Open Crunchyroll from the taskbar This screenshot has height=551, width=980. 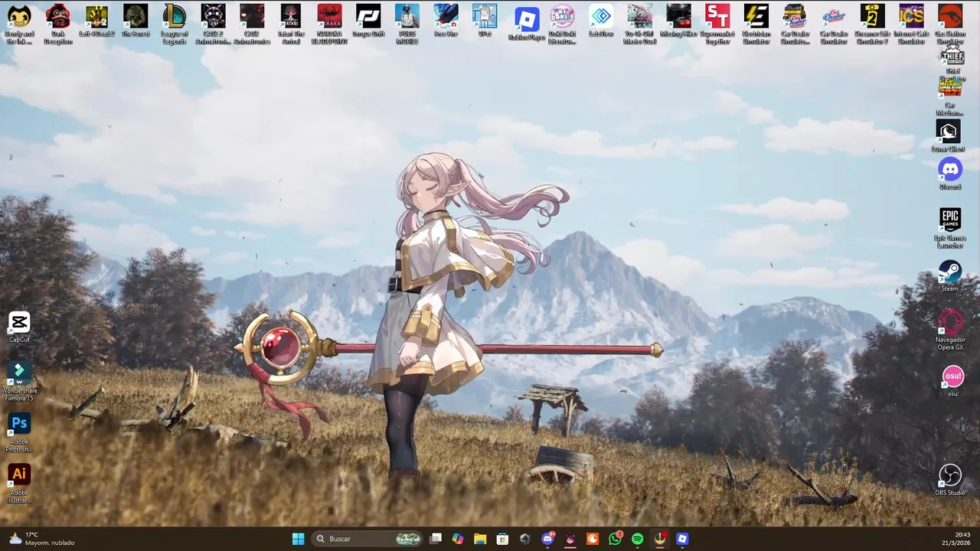593,539
